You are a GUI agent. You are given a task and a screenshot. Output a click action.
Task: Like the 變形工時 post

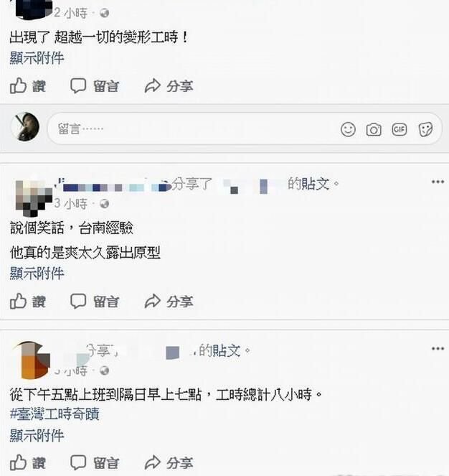[x=27, y=86]
